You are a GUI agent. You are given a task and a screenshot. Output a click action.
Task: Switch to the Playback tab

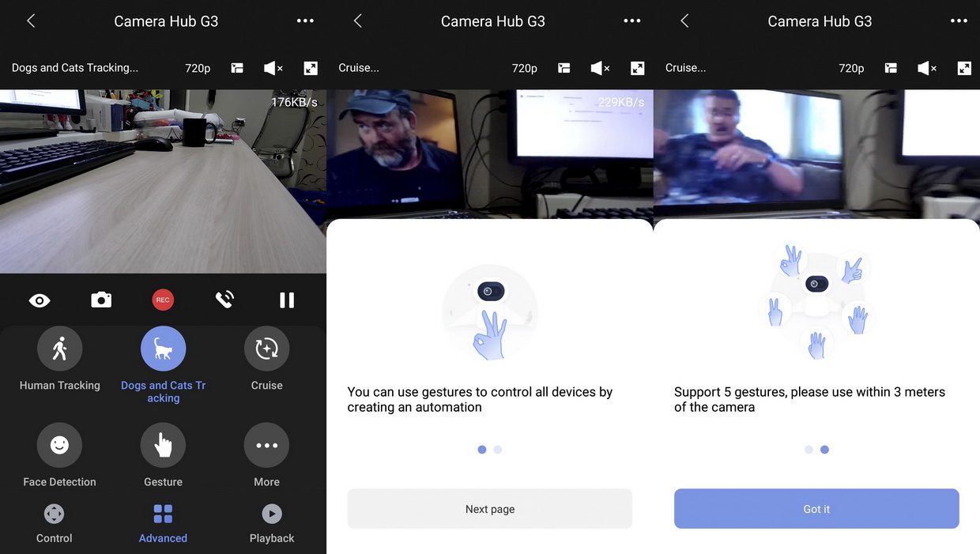point(272,524)
